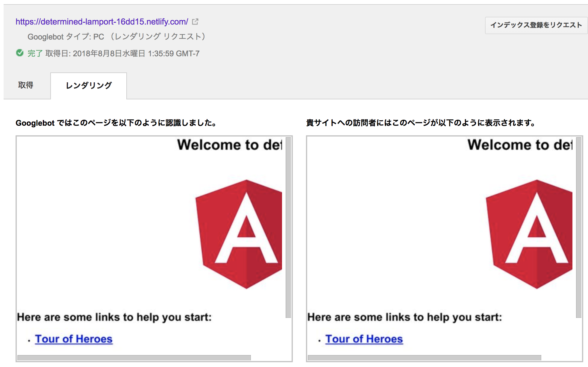Click vertical scrollbar of visitor preview

(579, 228)
